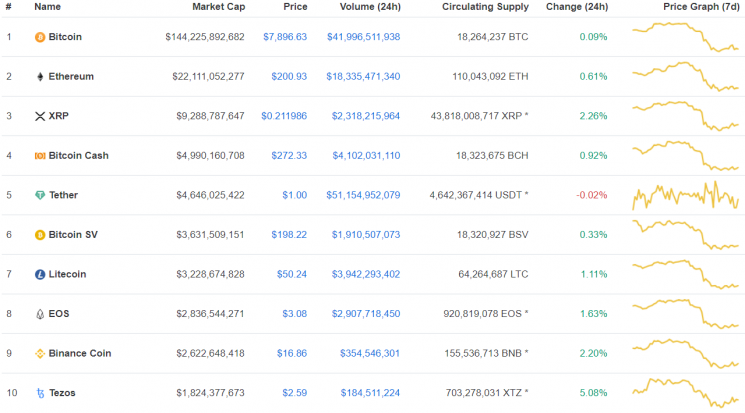
Task: Click the Ethereum diamond icon
Action: pos(40,77)
